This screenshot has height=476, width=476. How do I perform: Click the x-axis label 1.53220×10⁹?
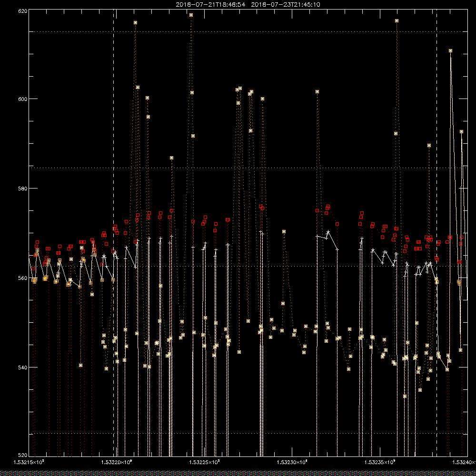[117, 462]
